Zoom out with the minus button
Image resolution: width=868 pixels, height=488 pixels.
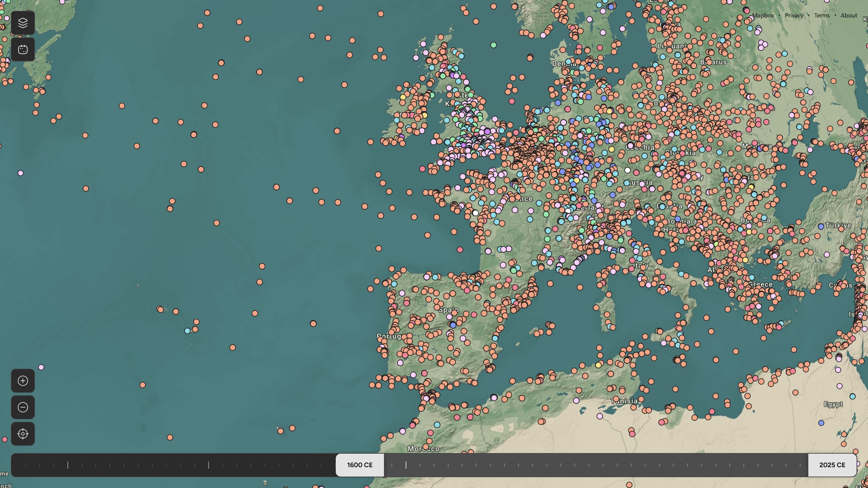pyautogui.click(x=23, y=407)
